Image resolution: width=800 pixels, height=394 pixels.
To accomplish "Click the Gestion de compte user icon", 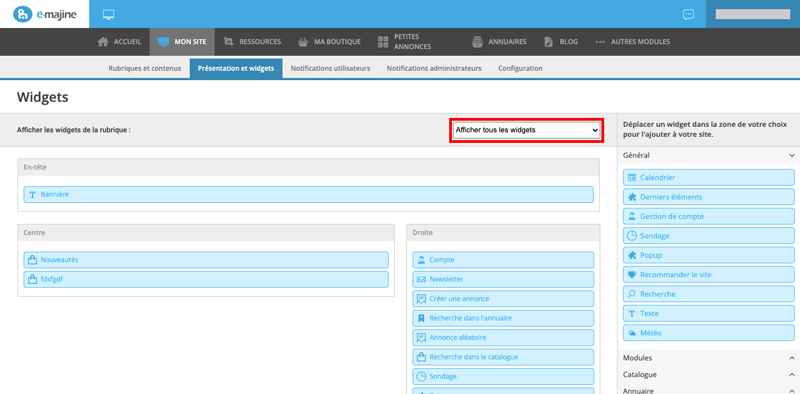I will 632,216.
